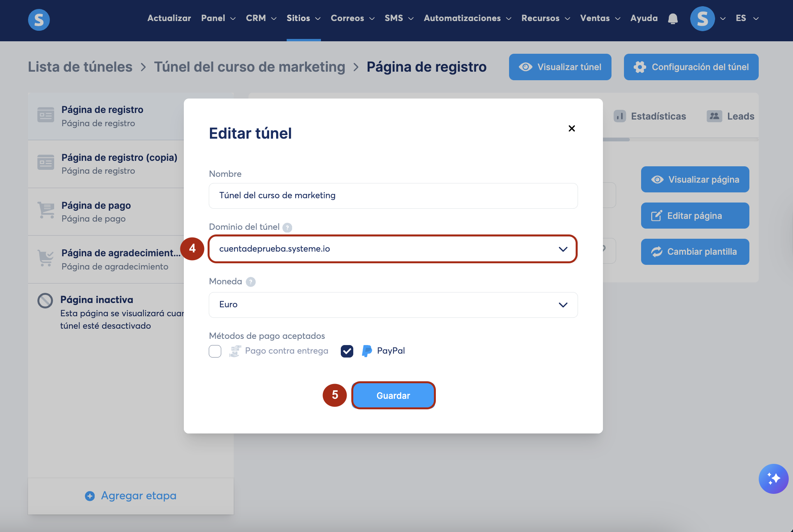Click the notification bell icon
The image size is (793, 532).
[x=673, y=19]
